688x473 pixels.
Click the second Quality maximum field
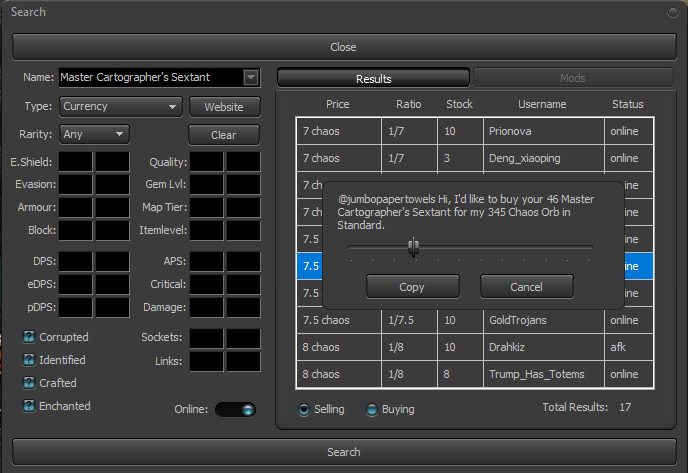click(244, 162)
